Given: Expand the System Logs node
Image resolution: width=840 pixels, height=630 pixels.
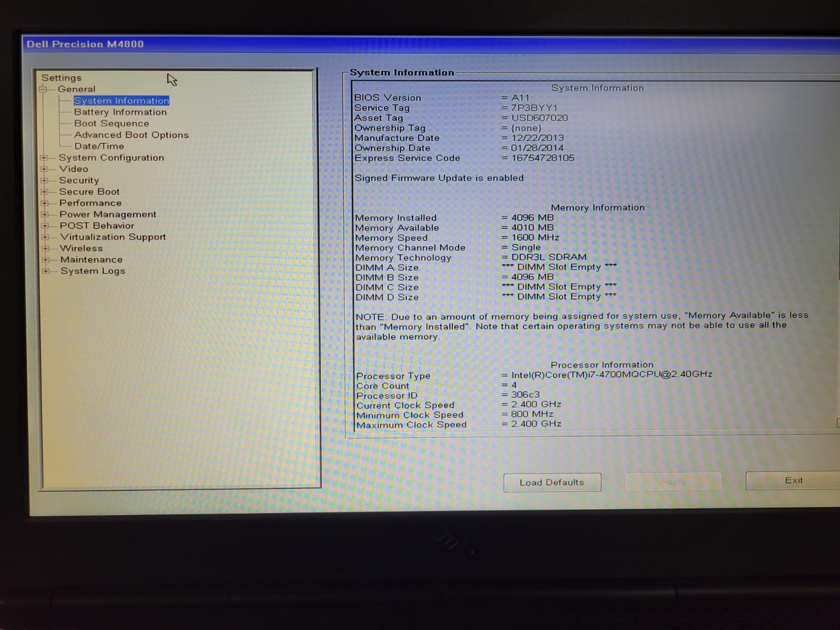Looking at the screenshot, I should coord(46,271).
